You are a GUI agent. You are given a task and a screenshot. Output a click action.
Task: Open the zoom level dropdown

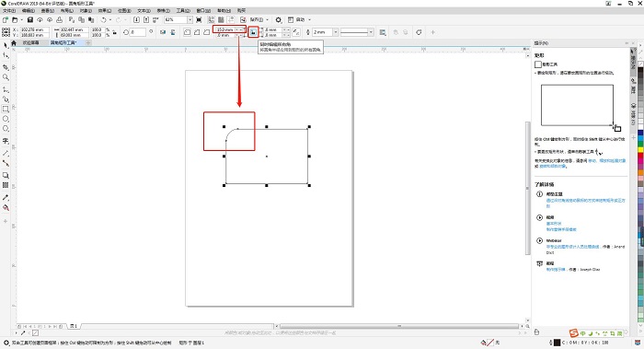(x=190, y=19)
